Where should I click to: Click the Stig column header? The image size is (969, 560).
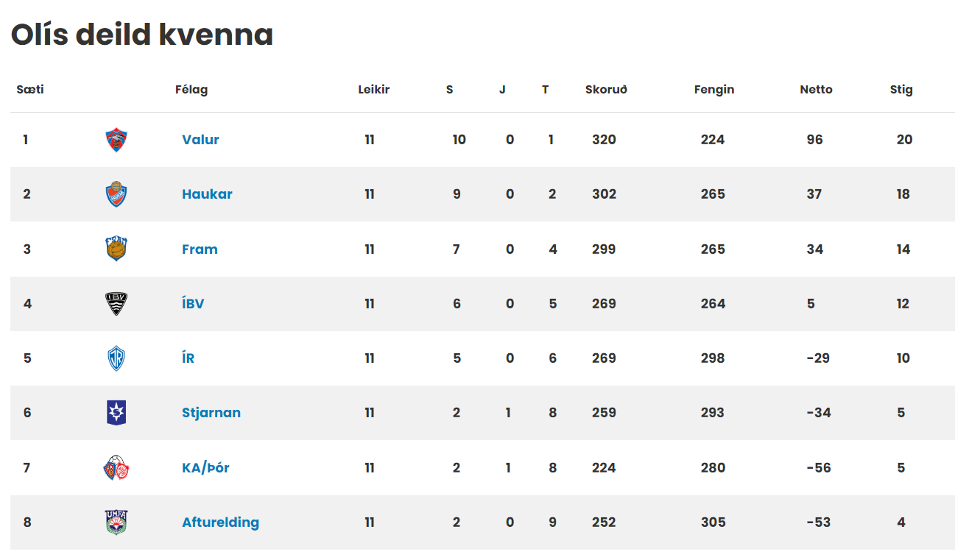tap(901, 90)
